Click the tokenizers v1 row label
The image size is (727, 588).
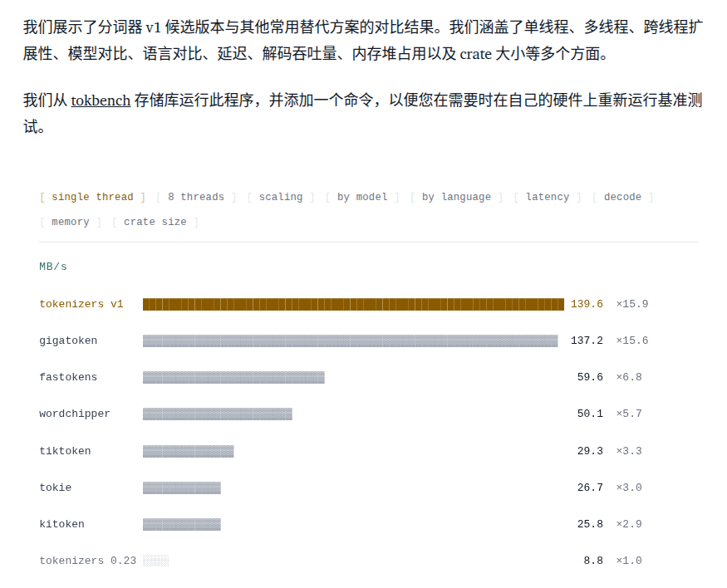point(81,304)
